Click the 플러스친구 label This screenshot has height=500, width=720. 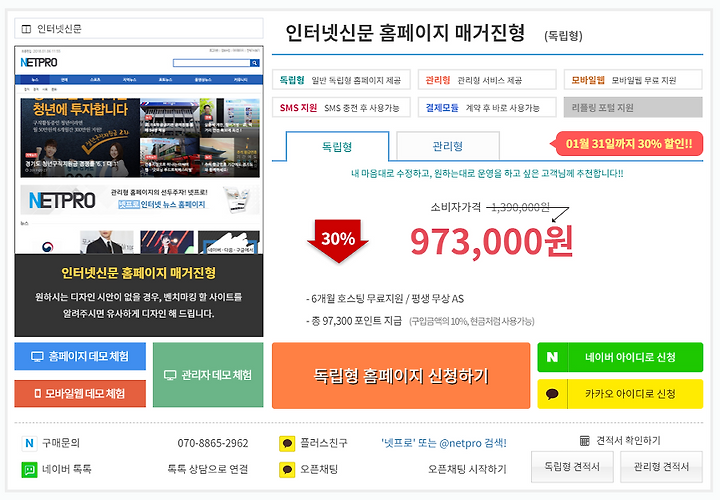(323, 443)
